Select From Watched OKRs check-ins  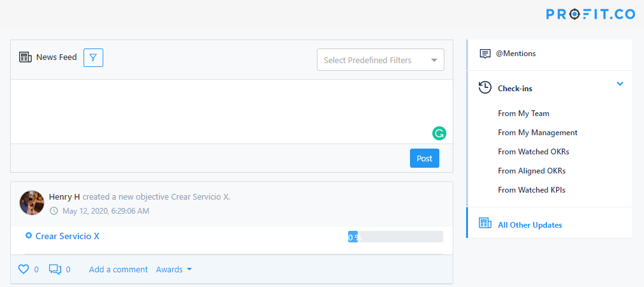(x=533, y=152)
